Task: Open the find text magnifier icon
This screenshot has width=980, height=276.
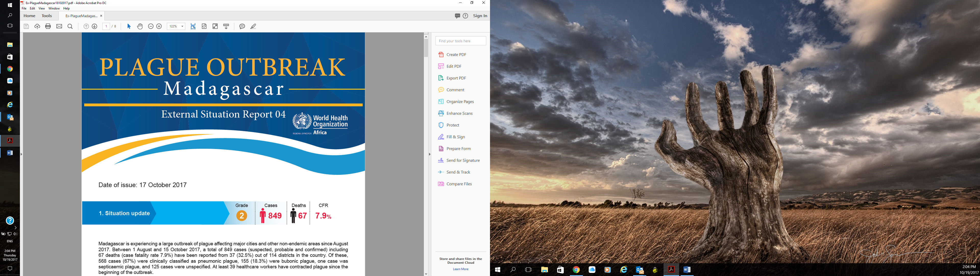Action: pyautogui.click(x=70, y=26)
